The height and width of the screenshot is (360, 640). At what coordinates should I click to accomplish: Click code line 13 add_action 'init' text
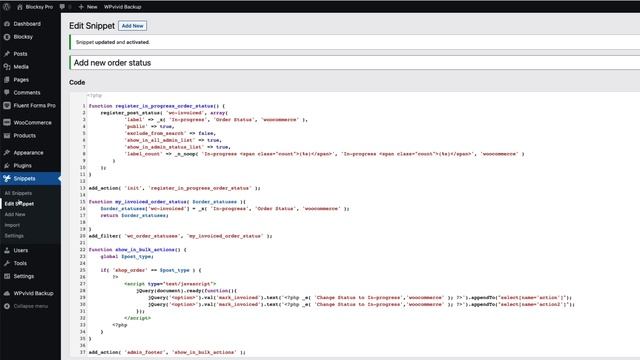(174, 188)
